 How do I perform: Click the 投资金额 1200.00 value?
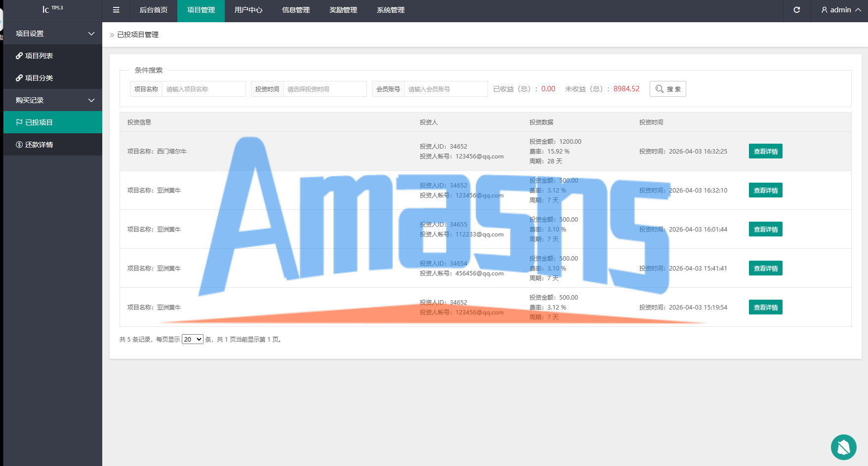[570, 142]
